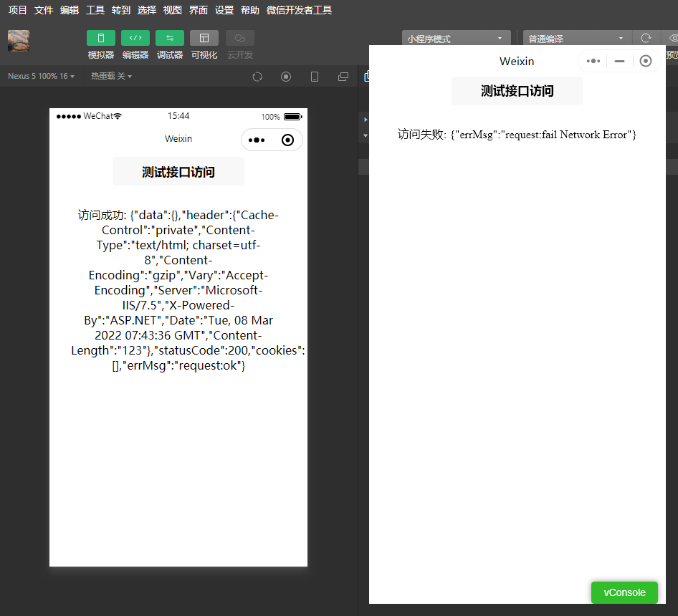This screenshot has width=678, height=616.
Task: Click 测试接口访问 button in preview window
Action: 517,91
